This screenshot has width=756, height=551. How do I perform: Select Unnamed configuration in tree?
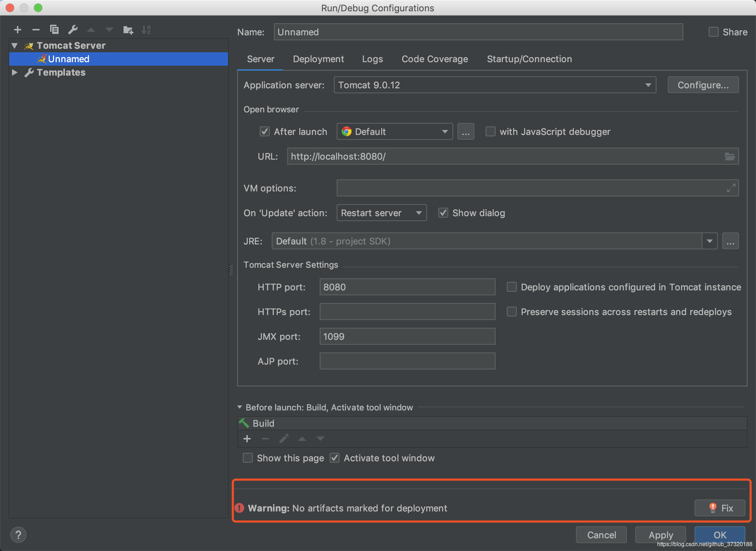coord(119,59)
